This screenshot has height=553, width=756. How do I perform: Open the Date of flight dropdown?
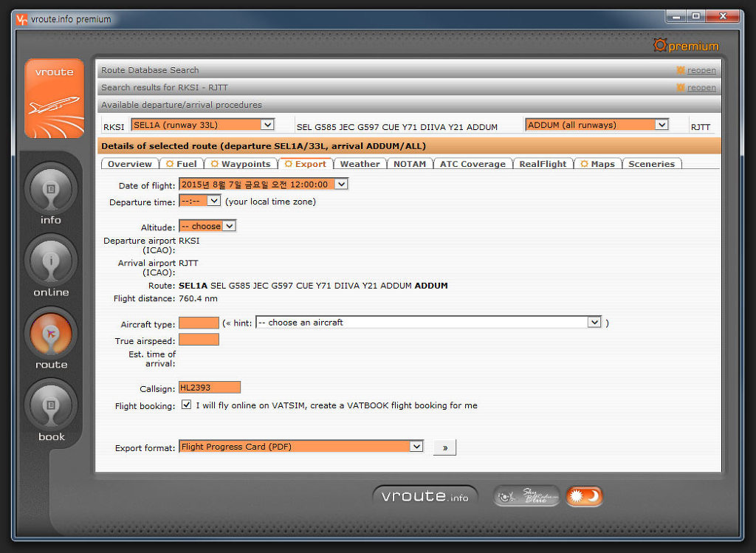tap(264, 184)
